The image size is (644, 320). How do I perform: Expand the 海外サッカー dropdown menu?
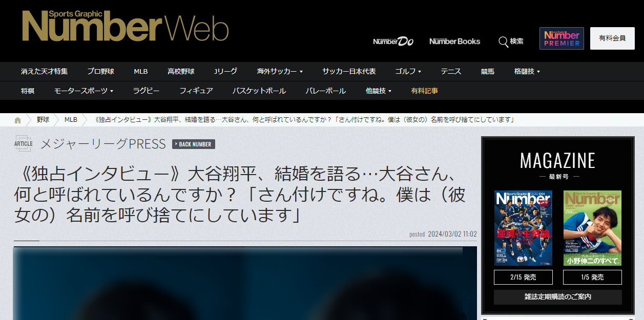click(x=280, y=72)
